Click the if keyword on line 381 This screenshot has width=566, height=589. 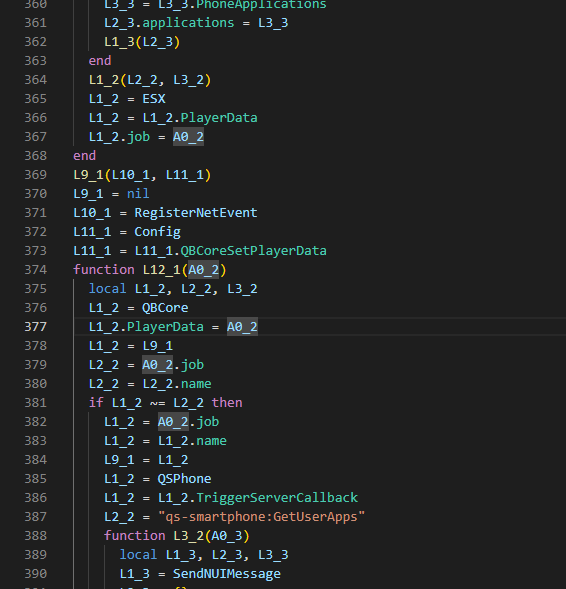click(x=96, y=402)
